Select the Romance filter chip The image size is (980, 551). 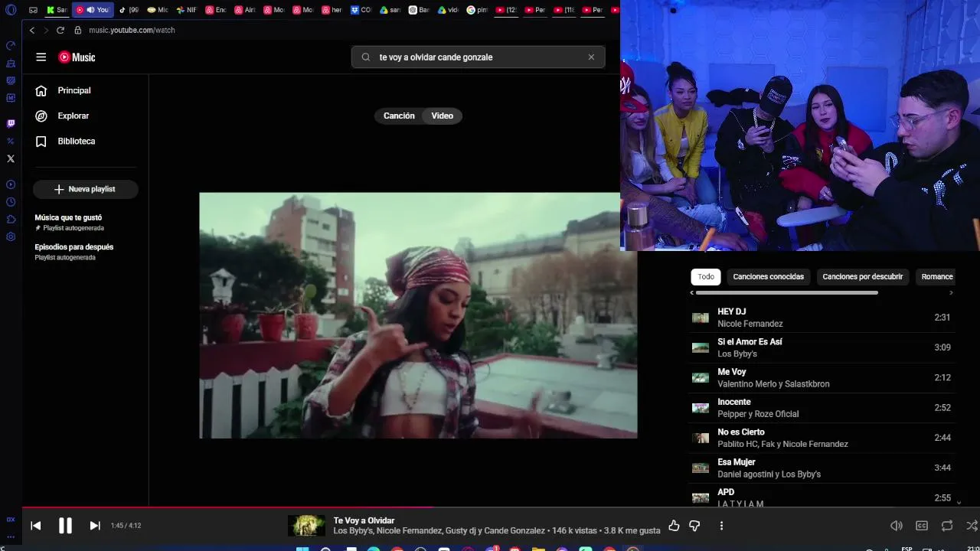pos(937,277)
